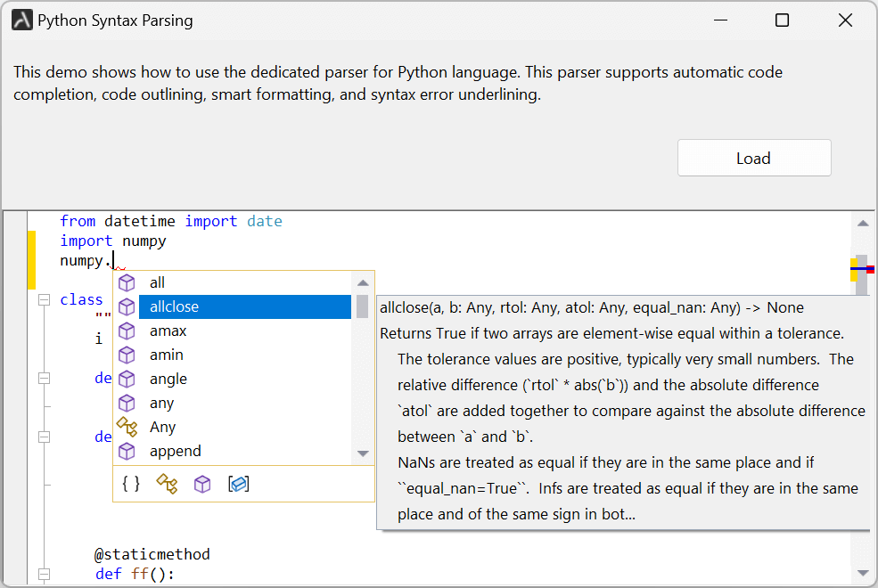Click the cube icon beside lowercase 'any'
This screenshot has height=588, width=878.
pyautogui.click(x=127, y=403)
